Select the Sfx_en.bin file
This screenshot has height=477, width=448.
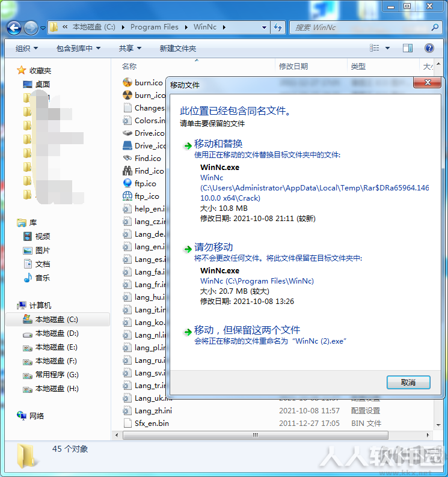coord(152,423)
